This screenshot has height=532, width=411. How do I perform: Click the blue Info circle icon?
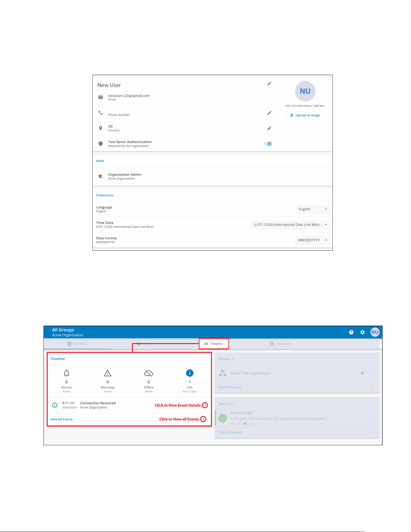190,373
